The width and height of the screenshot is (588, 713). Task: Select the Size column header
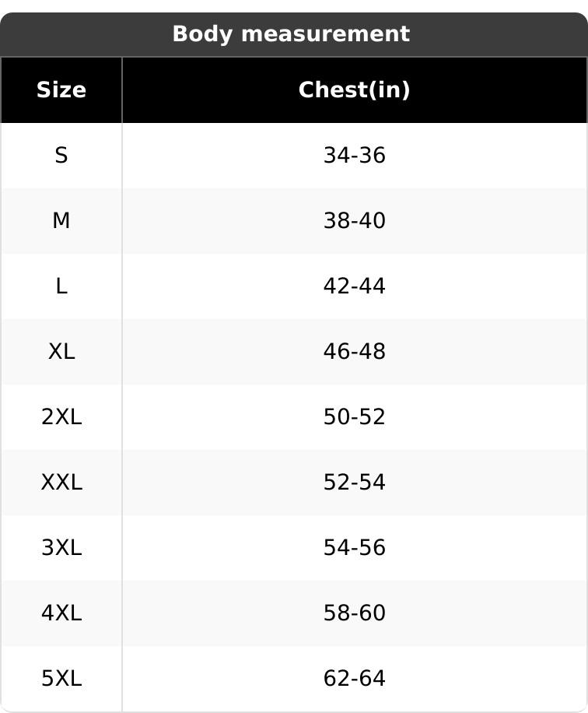tap(61, 90)
